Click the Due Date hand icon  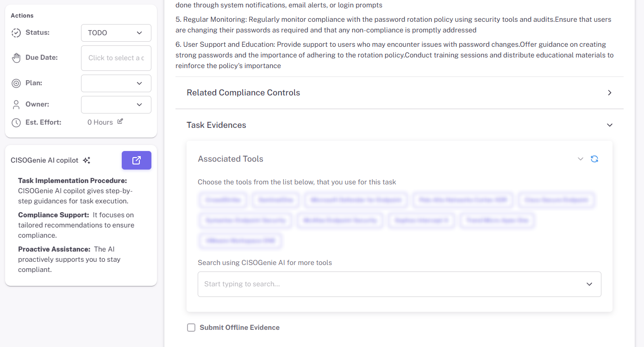pyautogui.click(x=16, y=58)
